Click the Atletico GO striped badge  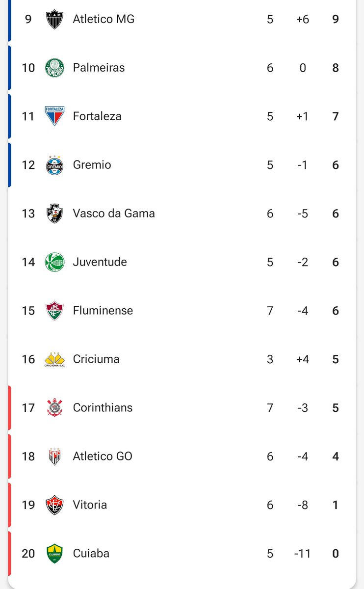[x=54, y=456]
